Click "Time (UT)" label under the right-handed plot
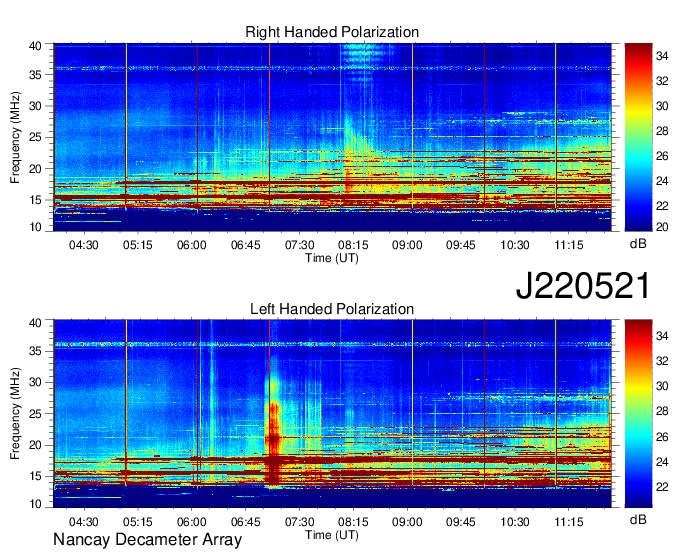The height and width of the screenshot is (552, 680). coord(332,258)
